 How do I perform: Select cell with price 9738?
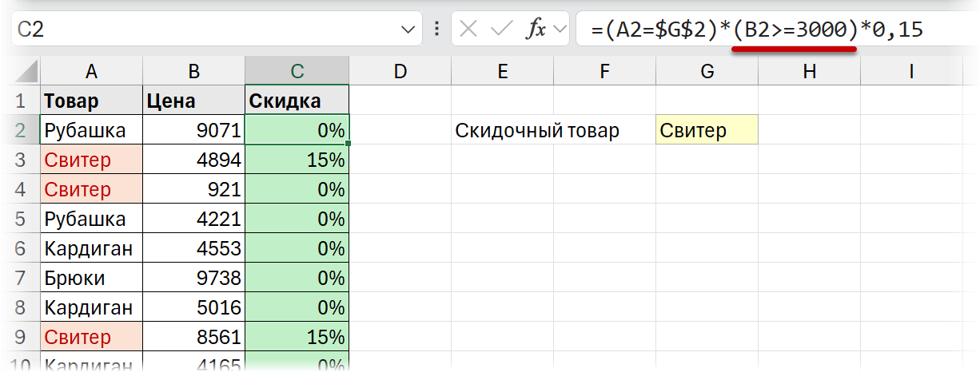[x=194, y=278]
